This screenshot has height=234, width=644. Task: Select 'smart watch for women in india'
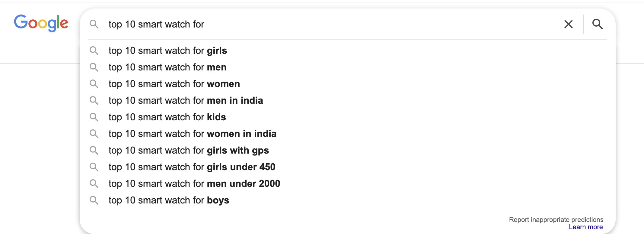point(192,134)
